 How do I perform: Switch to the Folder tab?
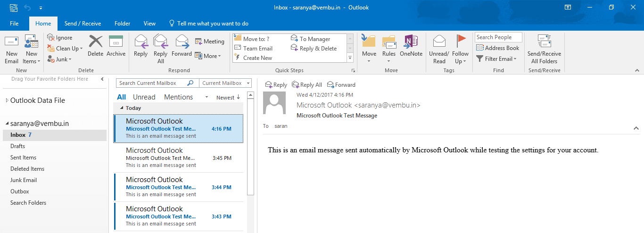(x=122, y=24)
